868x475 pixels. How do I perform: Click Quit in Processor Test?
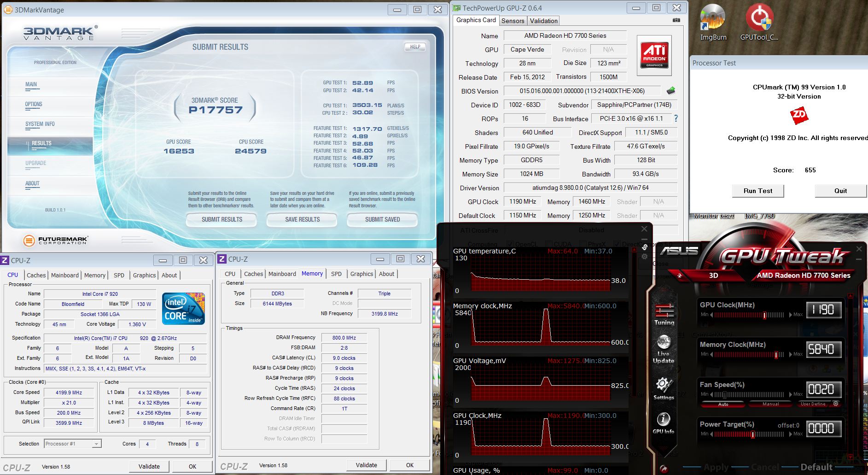click(x=840, y=191)
